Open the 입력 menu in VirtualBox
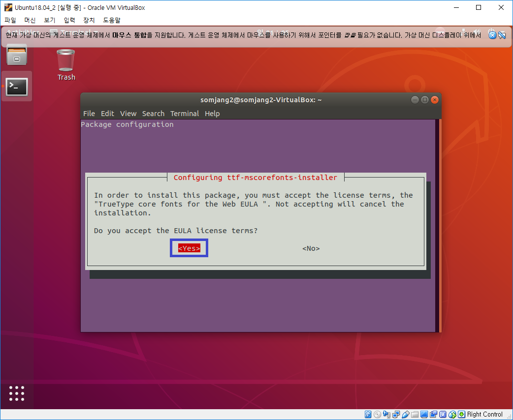Image resolution: width=513 pixels, height=420 pixels. pyautogui.click(x=69, y=20)
